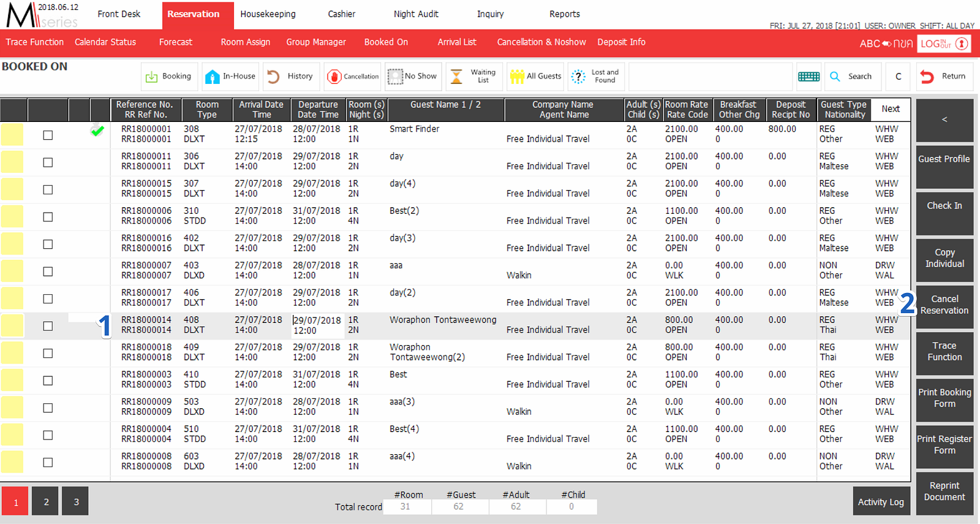The height and width of the screenshot is (524, 980).
Task: Open Calendar Status submenu
Action: [x=105, y=42]
